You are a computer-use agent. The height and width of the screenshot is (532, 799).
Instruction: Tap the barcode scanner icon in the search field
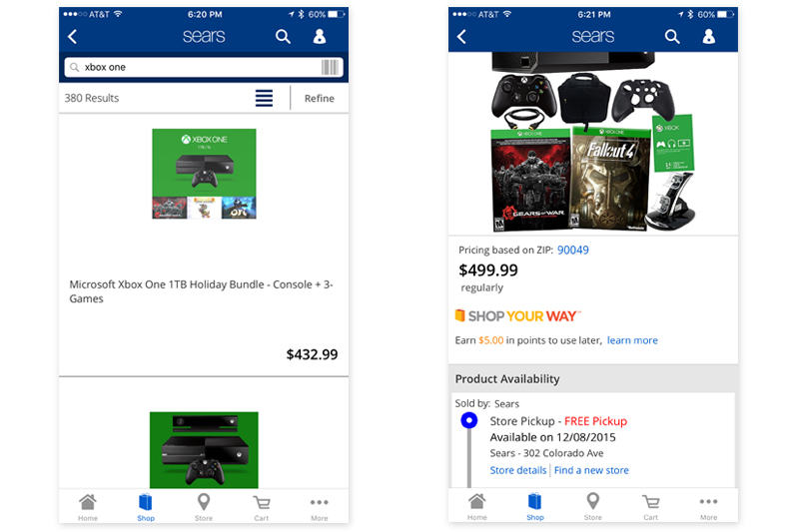pos(330,67)
